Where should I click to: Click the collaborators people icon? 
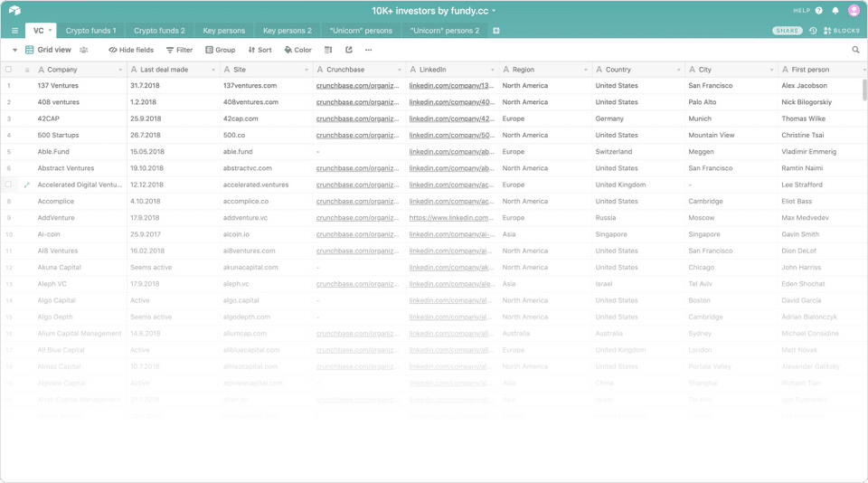coord(83,50)
